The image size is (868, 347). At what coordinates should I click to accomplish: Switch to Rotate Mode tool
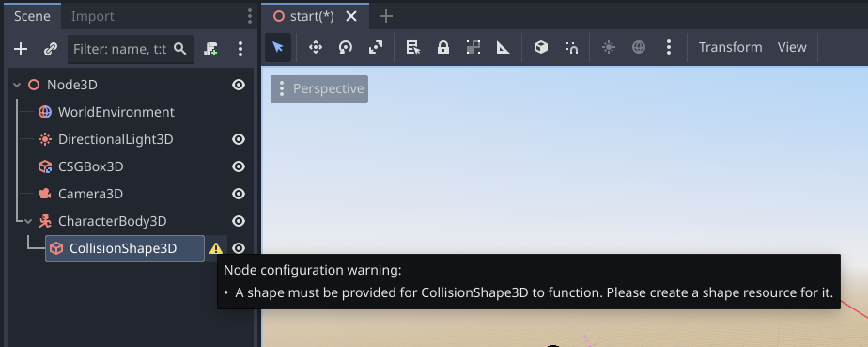(x=346, y=47)
